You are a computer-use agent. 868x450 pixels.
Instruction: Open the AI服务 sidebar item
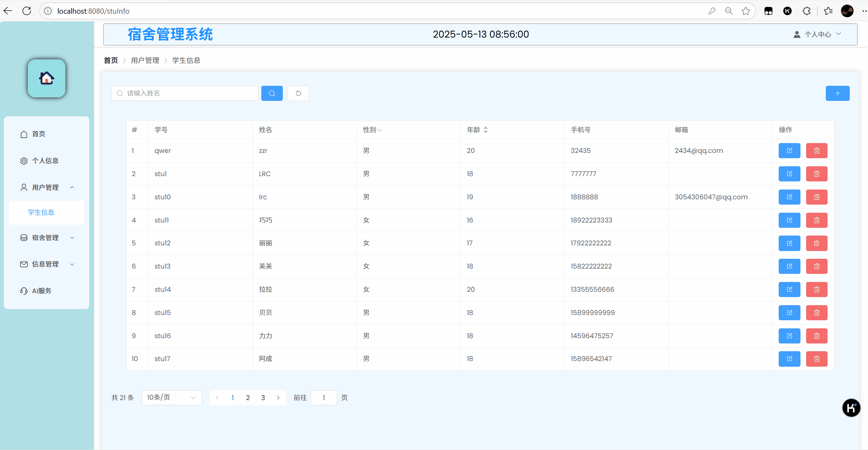[42, 291]
